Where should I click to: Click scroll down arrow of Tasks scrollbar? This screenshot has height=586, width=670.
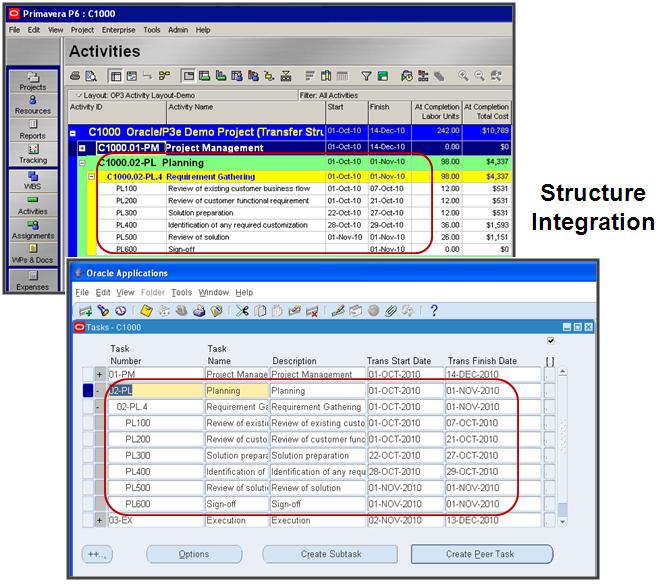click(x=563, y=522)
